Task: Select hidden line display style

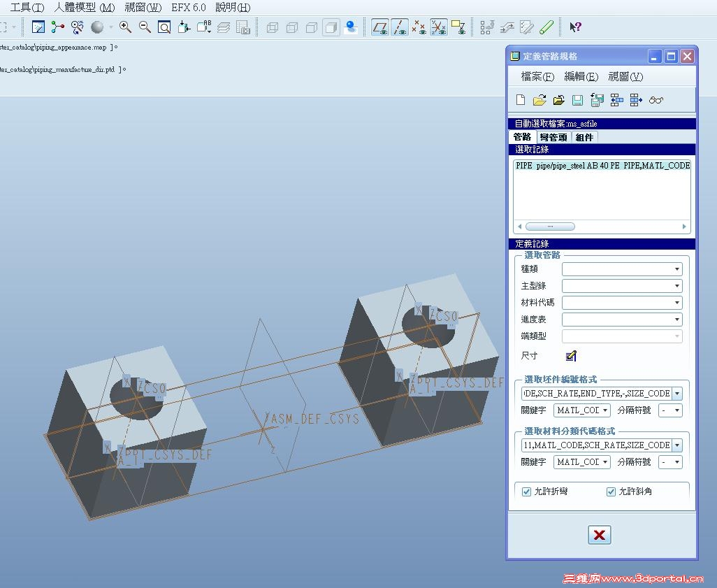Action: point(291,27)
